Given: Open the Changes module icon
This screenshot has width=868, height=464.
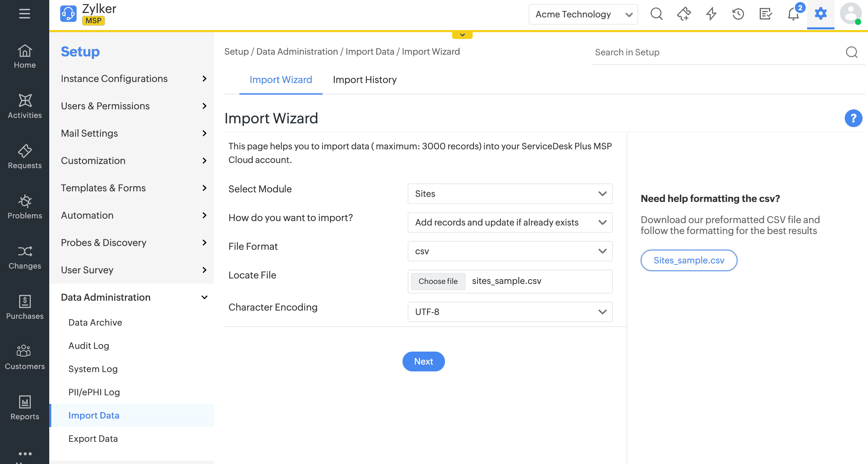Looking at the screenshot, I should coord(25,257).
